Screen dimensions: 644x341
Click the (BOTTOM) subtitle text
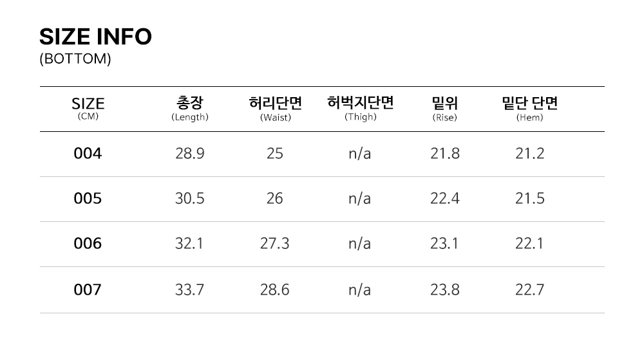tap(75, 59)
